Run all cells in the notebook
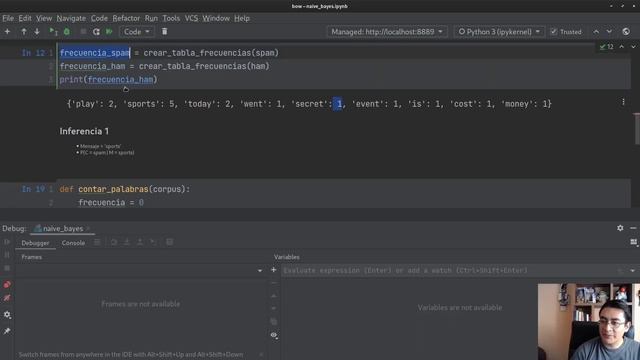Screen dimensions: 640x360 pos(109,31)
